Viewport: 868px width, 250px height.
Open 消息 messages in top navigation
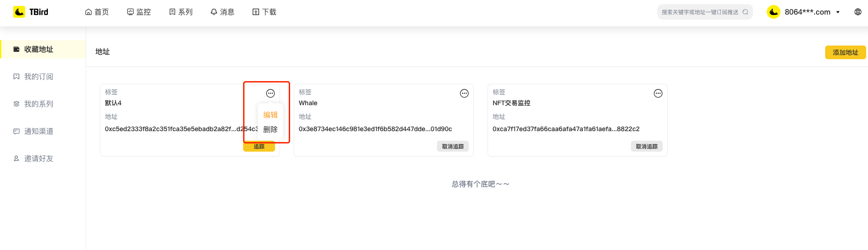[222, 12]
